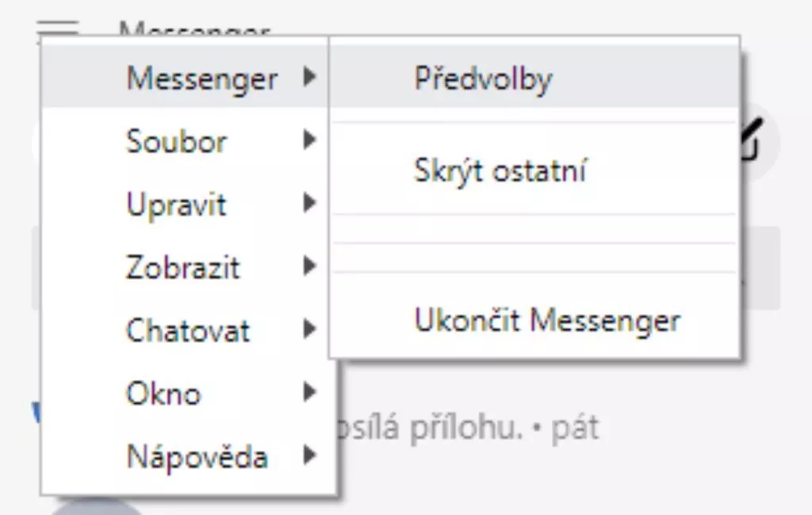Screen dimensions: 812x515
Task: Choose Chatovat from the menu
Action: pos(187,330)
